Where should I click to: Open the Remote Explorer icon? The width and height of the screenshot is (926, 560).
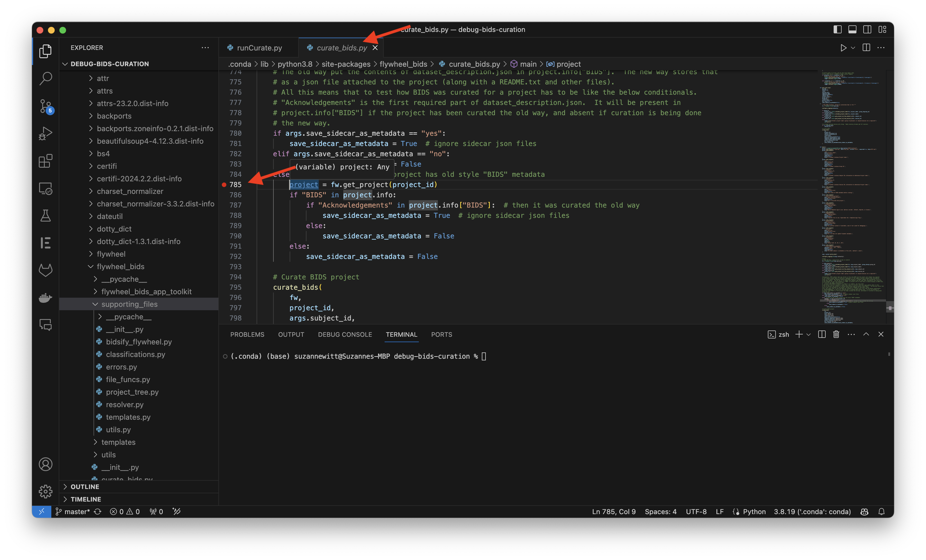point(46,188)
